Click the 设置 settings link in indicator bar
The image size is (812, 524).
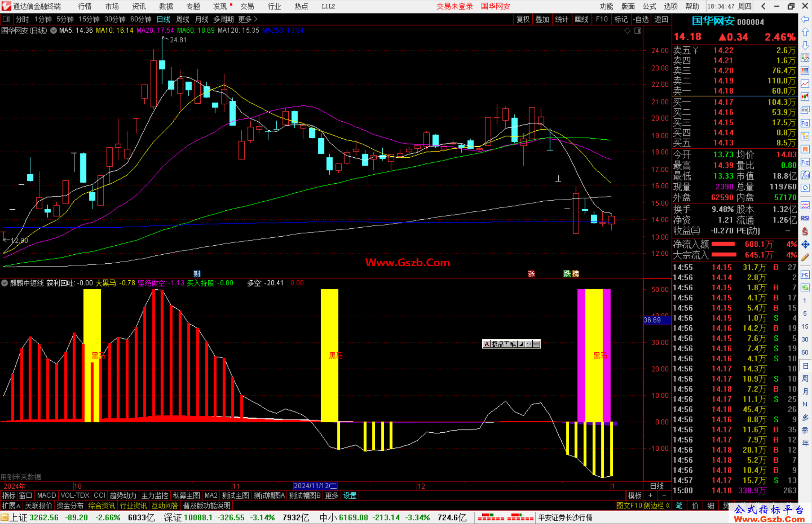point(350,495)
